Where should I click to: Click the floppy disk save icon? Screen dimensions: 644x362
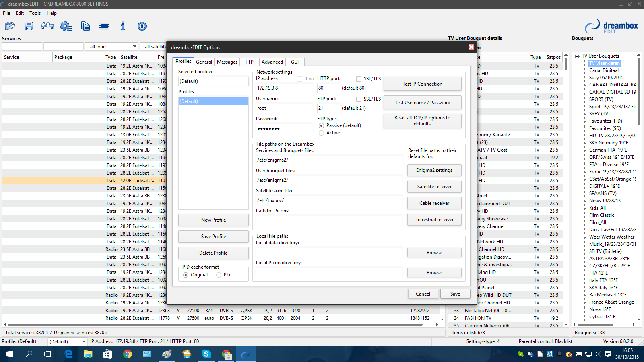tap(29, 26)
